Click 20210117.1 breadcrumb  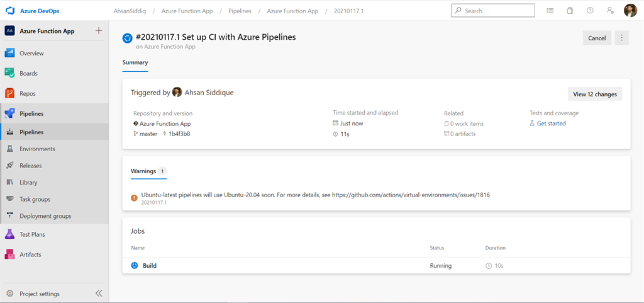tap(348, 11)
